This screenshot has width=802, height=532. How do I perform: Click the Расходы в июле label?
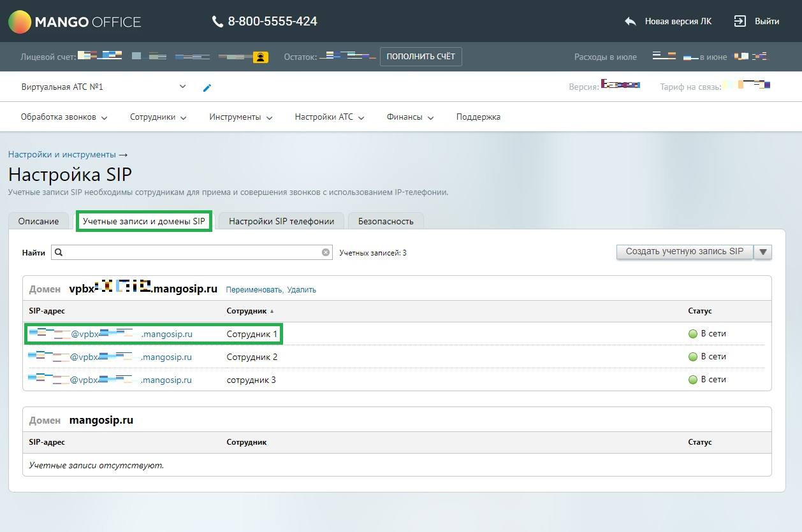[606, 57]
